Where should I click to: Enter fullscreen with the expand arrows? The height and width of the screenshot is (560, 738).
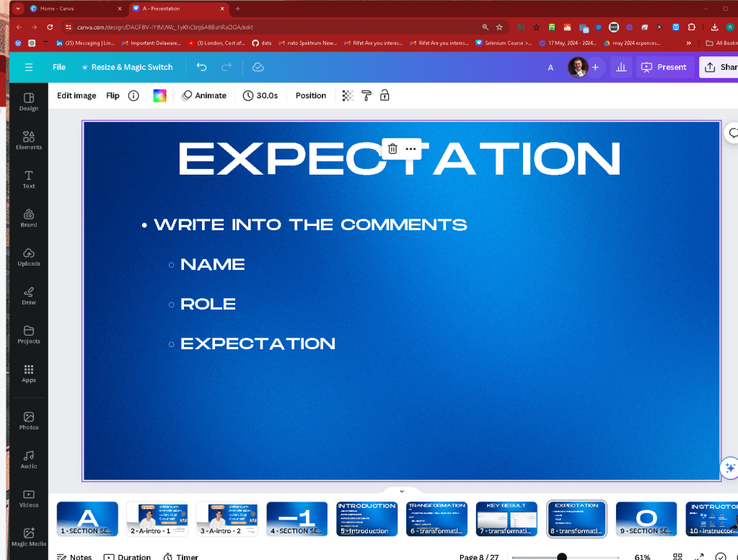point(699,556)
